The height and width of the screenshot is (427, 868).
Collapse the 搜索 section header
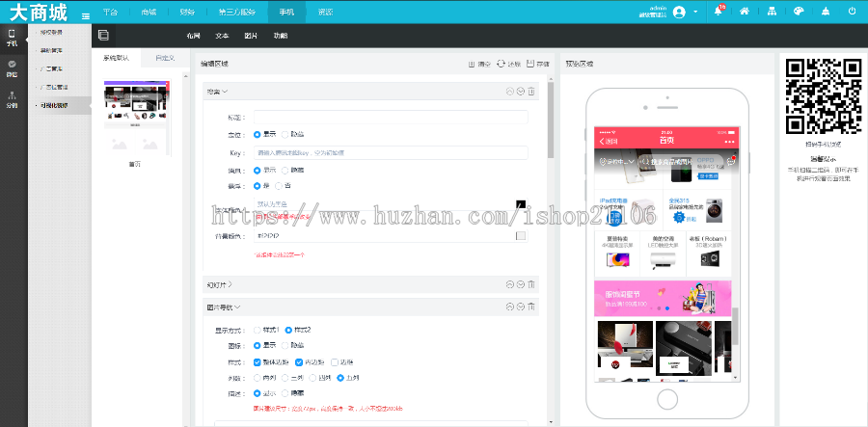click(218, 92)
